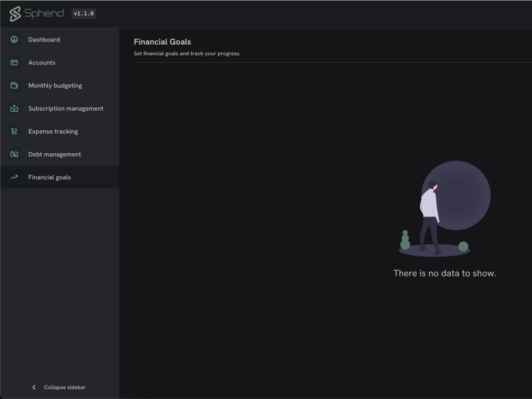Click the Subscription management icon
The image size is (532, 399).
(14, 109)
